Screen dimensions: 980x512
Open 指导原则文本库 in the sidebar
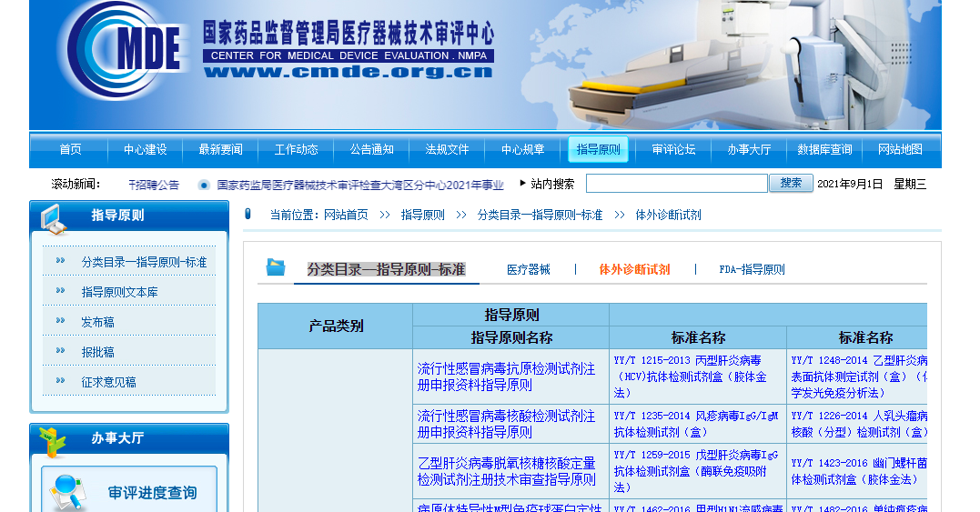[119, 292]
